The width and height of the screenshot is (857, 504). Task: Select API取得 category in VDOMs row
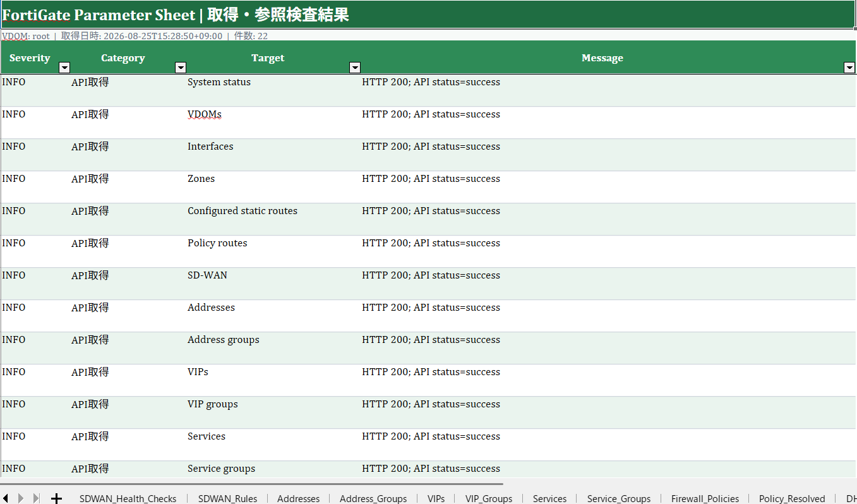(128, 123)
